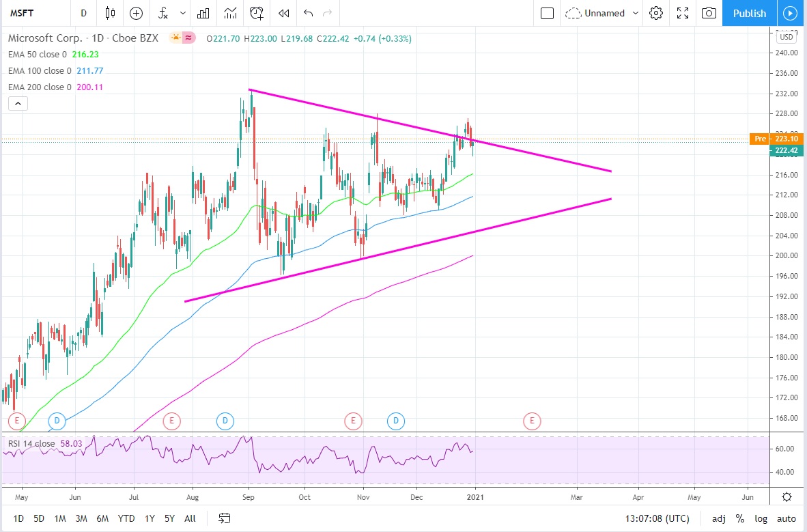Viewport: 807px width, 532px height.
Task: Set time range to YTD
Action: pyautogui.click(x=126, y=518)
